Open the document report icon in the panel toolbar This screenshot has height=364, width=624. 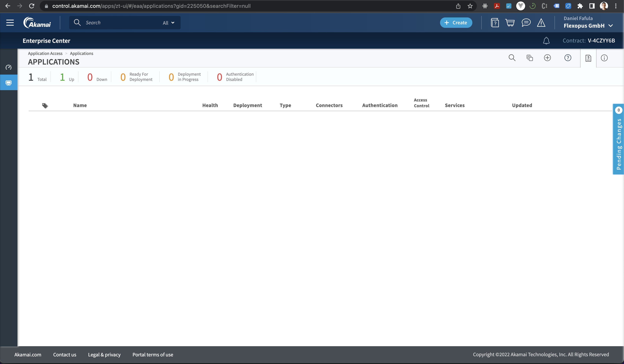[588, 58]
